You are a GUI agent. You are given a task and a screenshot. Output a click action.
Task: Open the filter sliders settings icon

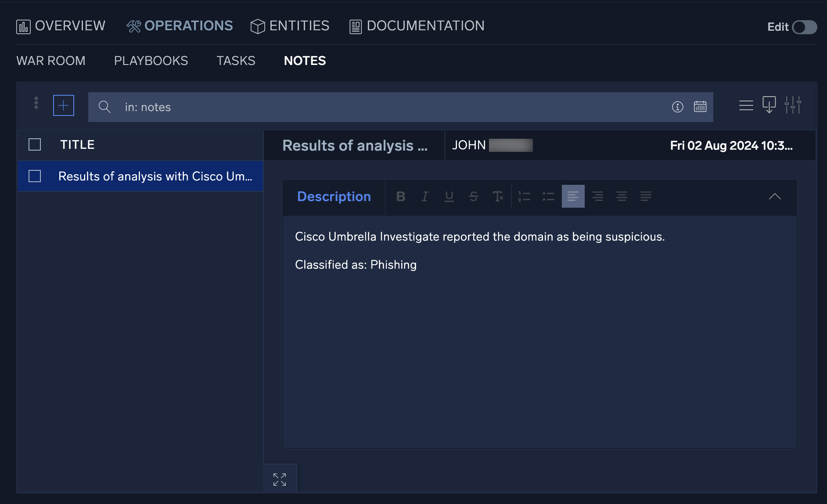[793, 105]
